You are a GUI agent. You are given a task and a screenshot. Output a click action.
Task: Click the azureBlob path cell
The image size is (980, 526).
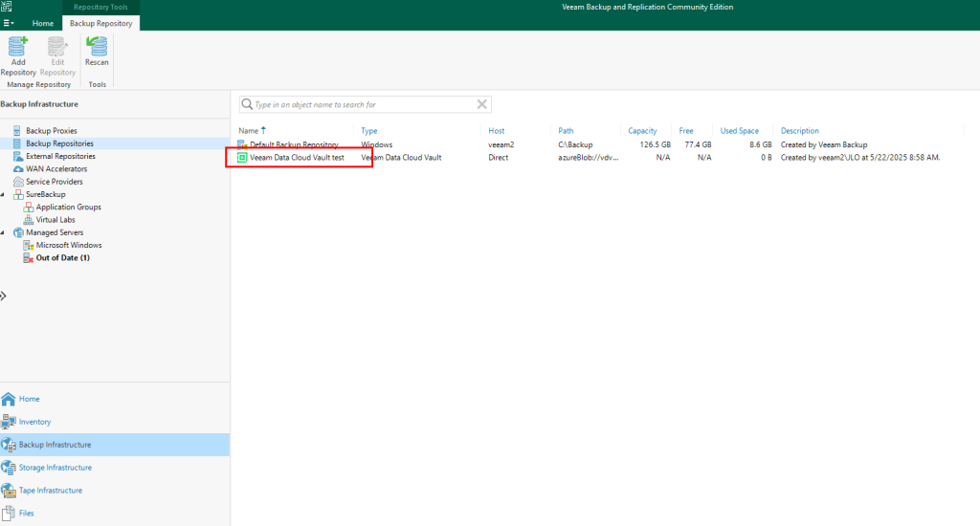click(x=589, y=158)
